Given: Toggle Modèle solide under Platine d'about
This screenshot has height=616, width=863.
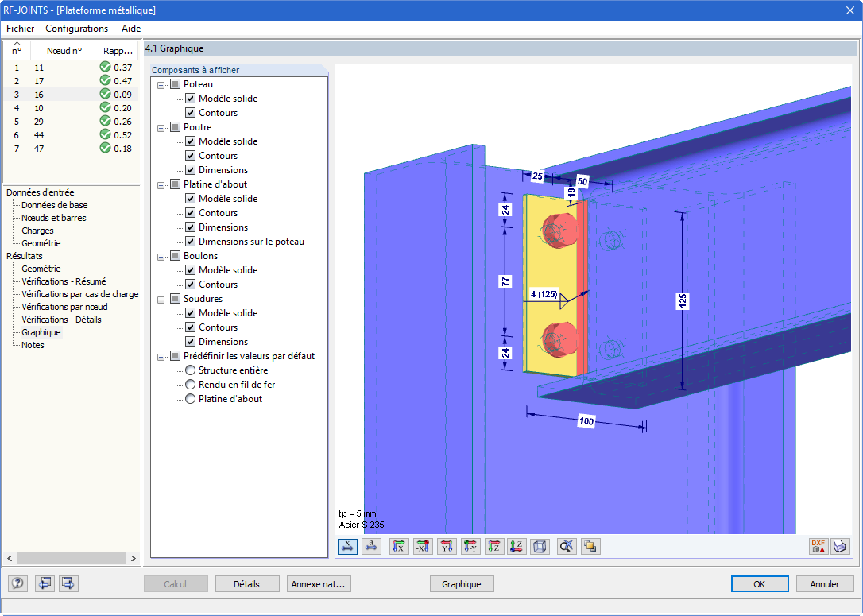Looking at the screenshot, I should (x=191, y=199).
